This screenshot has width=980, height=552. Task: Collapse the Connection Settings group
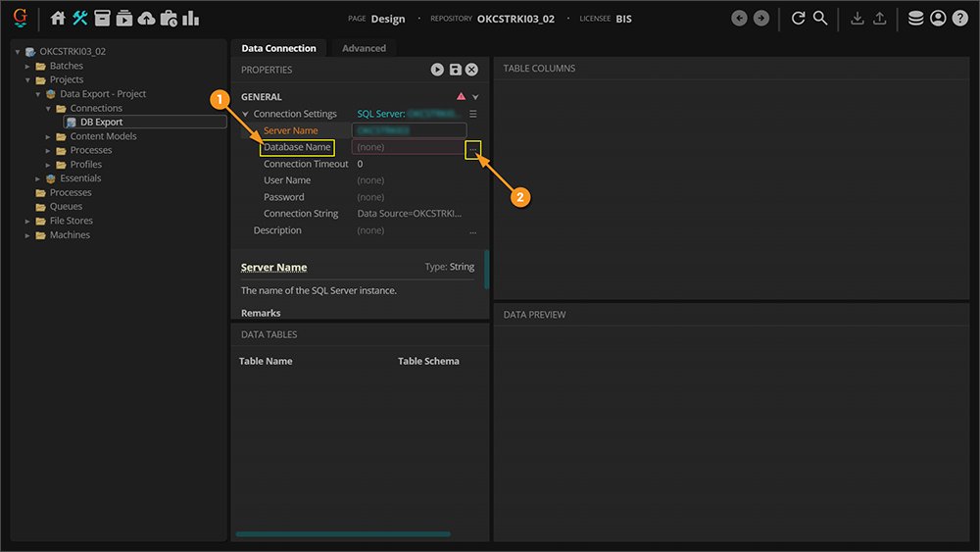coord(245,114)
